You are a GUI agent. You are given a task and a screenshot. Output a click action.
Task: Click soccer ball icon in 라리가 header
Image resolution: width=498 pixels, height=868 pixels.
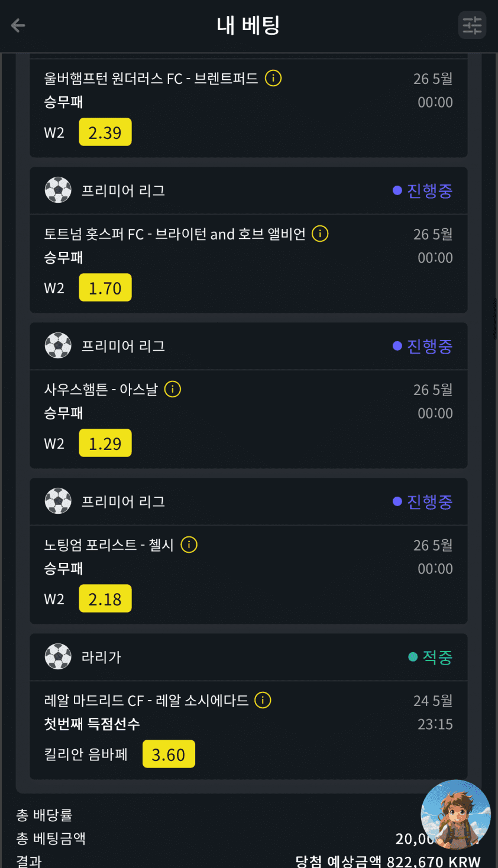pyautogui.click(x=58, y=657)
